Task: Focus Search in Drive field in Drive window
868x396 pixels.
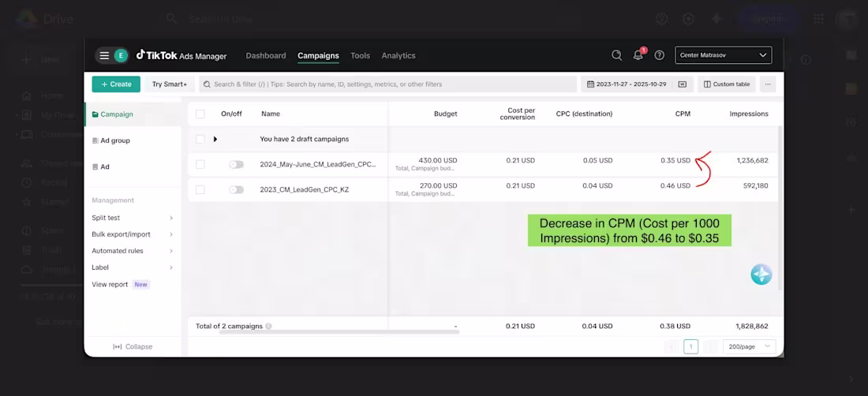Action: pos(365,19)
